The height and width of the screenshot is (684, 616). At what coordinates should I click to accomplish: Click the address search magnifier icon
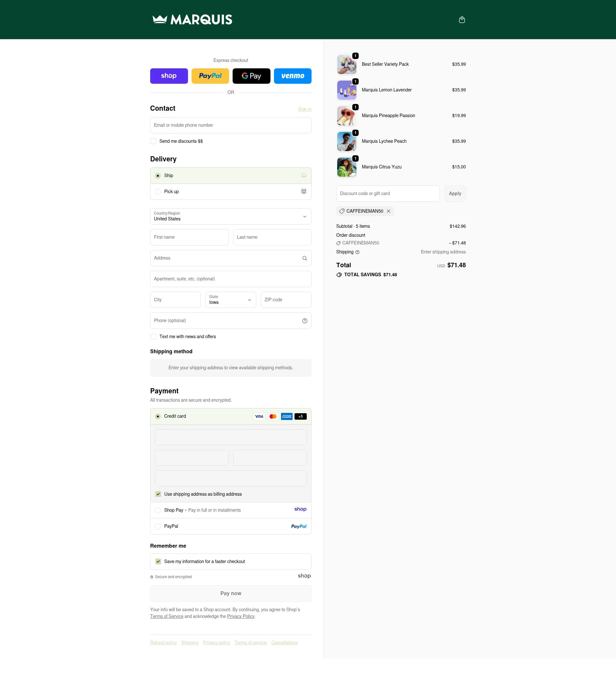click(x=304, y=258)
